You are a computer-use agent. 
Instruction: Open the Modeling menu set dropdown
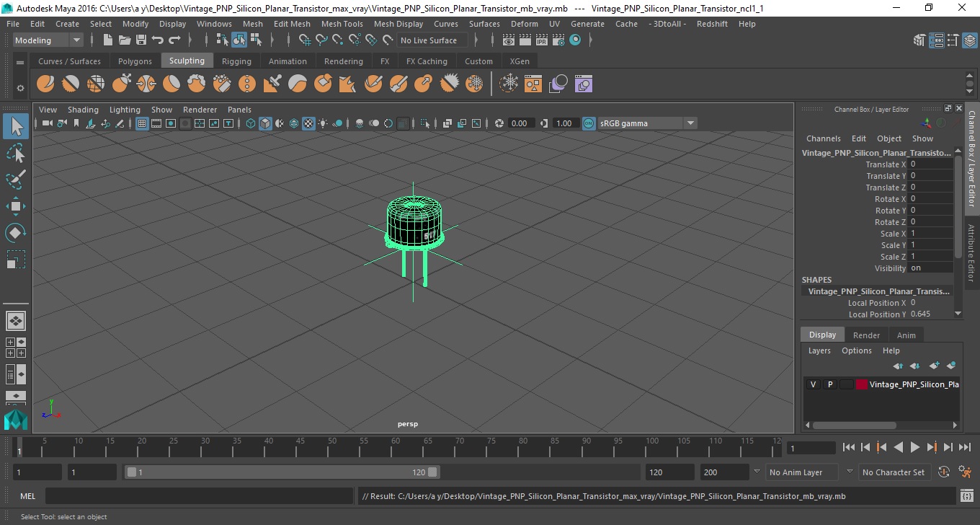(48, 40)
